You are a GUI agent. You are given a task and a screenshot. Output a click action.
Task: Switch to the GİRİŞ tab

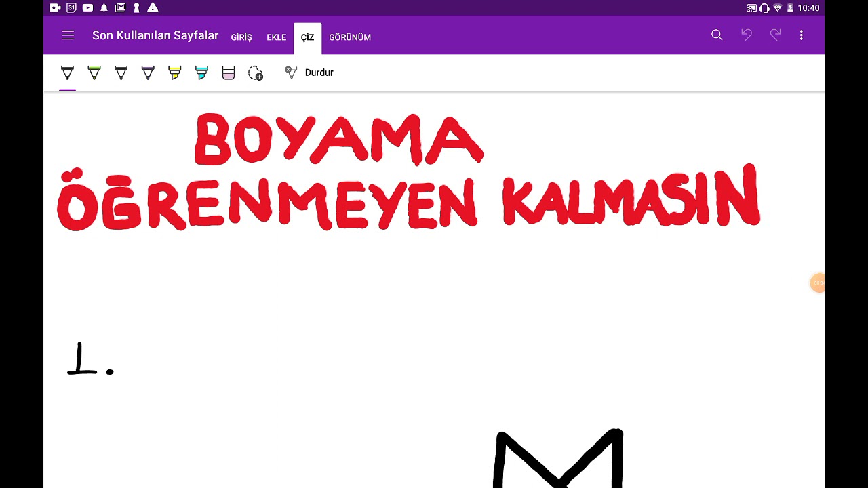click(241, 37)
